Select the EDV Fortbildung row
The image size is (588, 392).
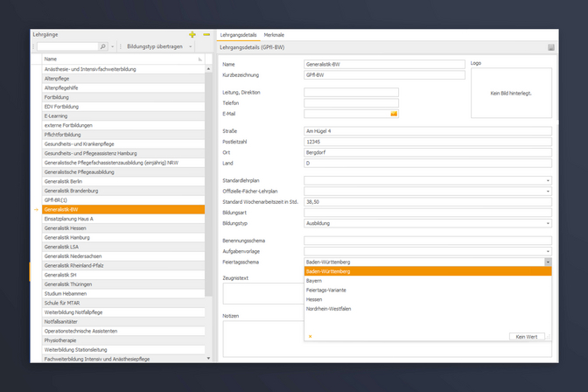(x=123, y=107)
